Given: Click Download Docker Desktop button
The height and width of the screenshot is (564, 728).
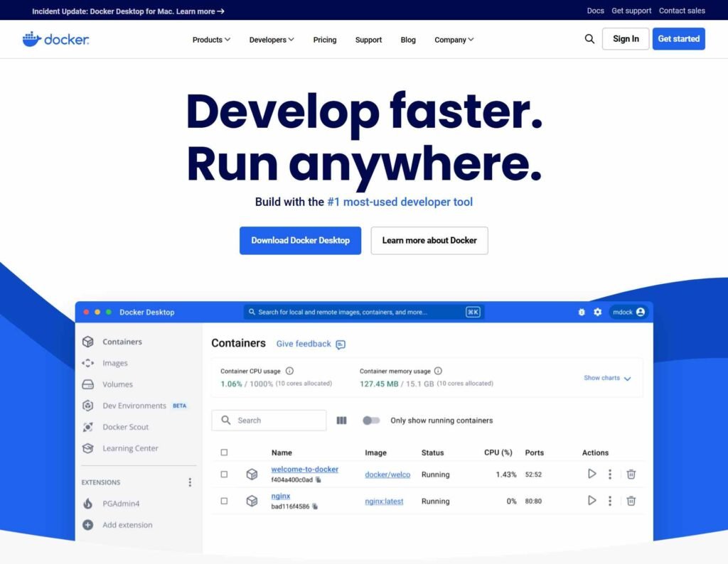Looking at the screenshot, I should tap(301, 241).
